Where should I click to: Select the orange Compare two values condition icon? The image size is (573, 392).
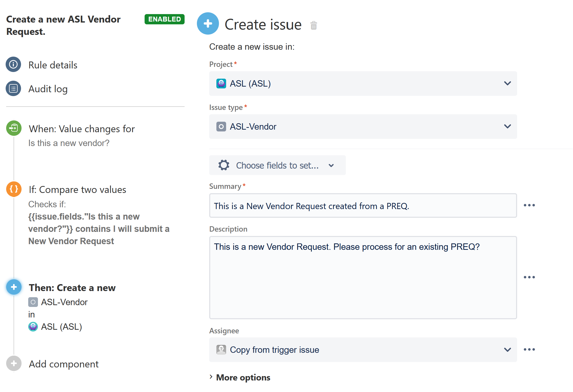pyautogui.click(x=14, y=189)
